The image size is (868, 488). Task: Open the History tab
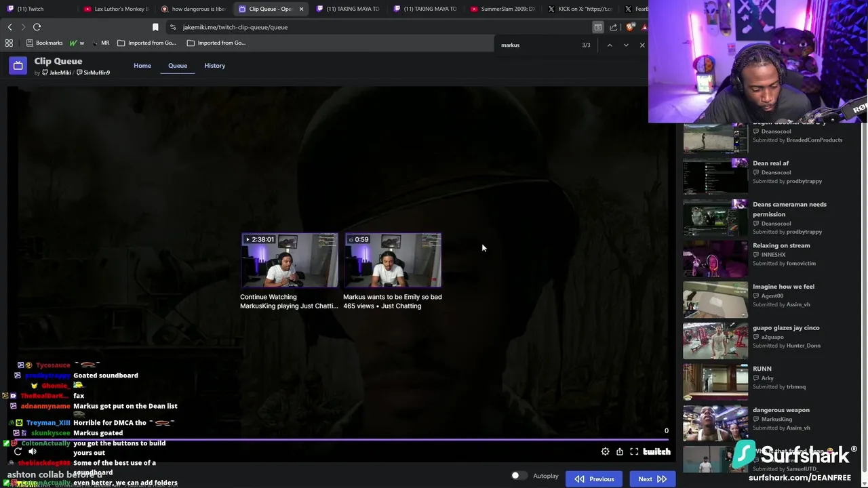[214, 66]
